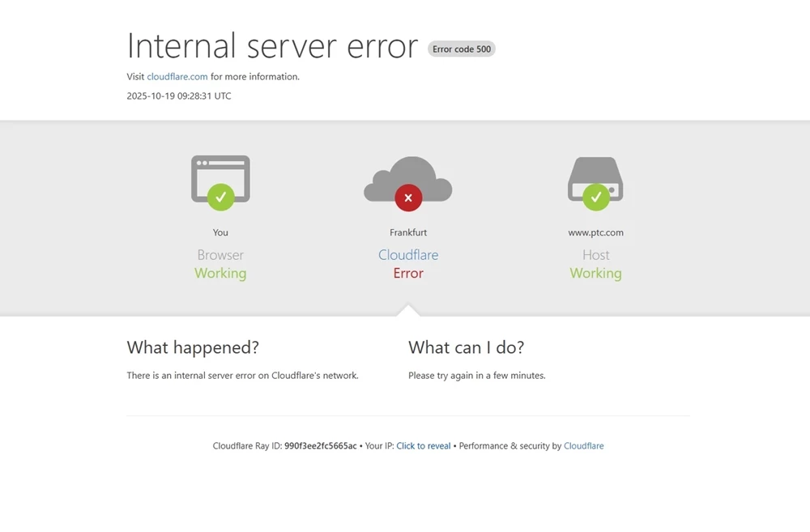This screenshot has width=810, height=532.
Task: Open the cloudflare.com link for more information
Action: tap(177, 76)
